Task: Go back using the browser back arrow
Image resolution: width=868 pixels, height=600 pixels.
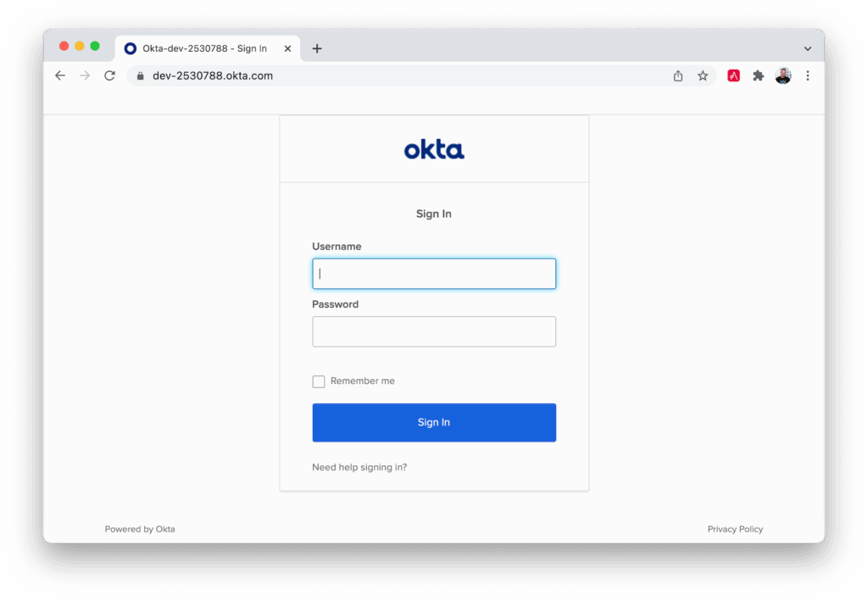Action: coord(60,75)
